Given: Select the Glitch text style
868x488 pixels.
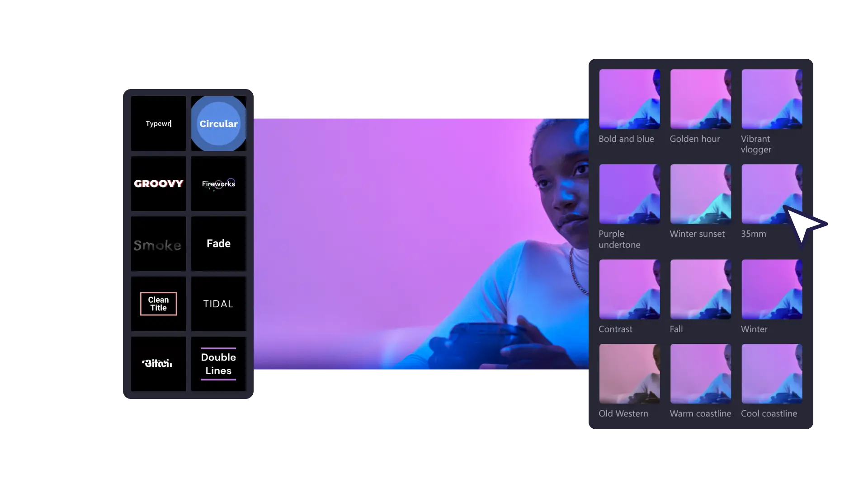Looking at the screenshot, I should tap(157, 363).
